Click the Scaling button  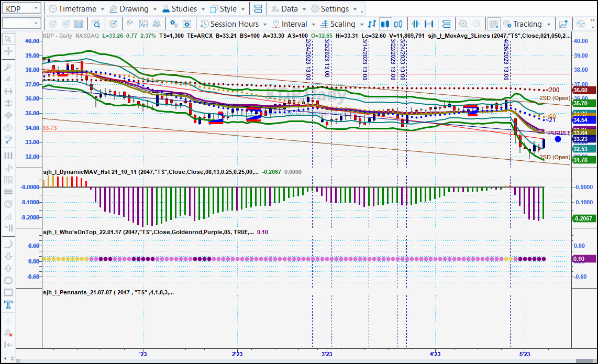point(338,24)
